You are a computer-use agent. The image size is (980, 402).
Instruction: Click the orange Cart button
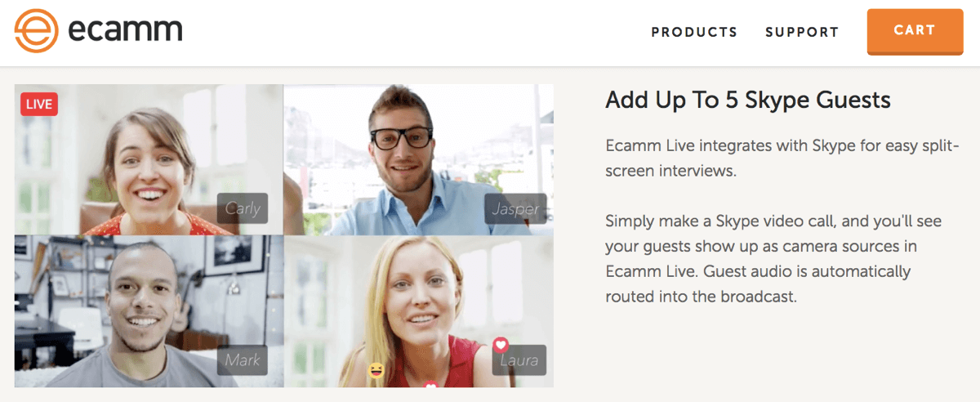(915, 31)
